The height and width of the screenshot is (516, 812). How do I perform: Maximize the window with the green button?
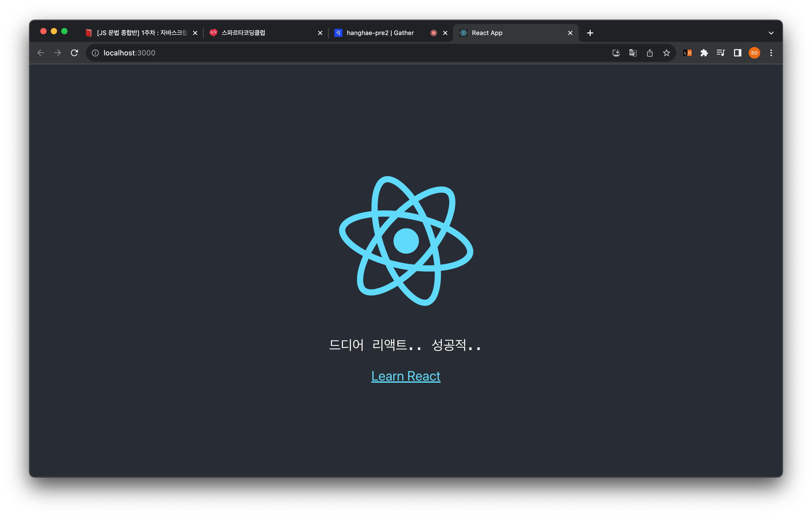(x=64, y=31)
